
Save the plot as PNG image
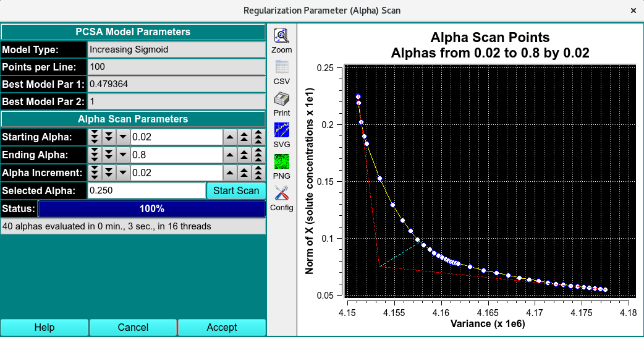[x=282, y=162]
